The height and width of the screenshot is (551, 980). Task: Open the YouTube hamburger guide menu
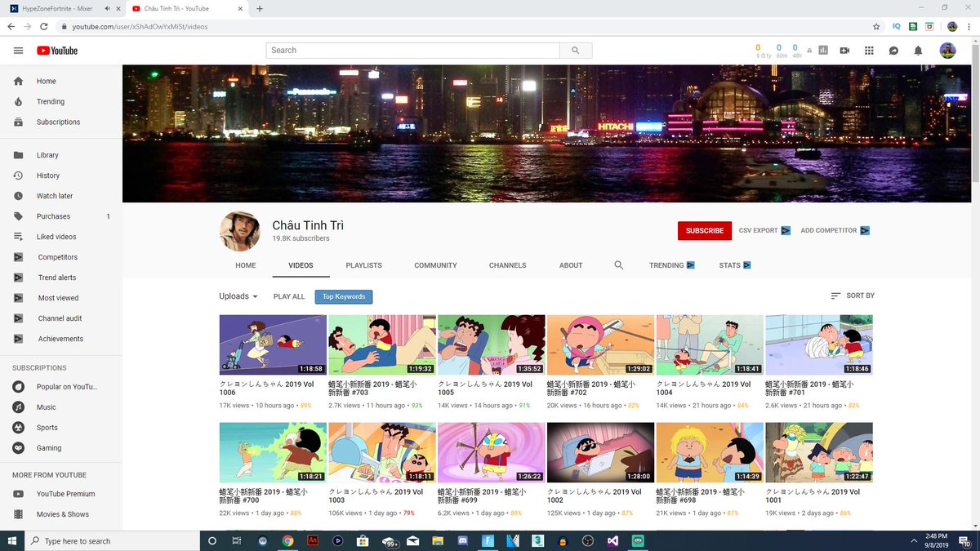pyautogui.click(x=18, y=51)
